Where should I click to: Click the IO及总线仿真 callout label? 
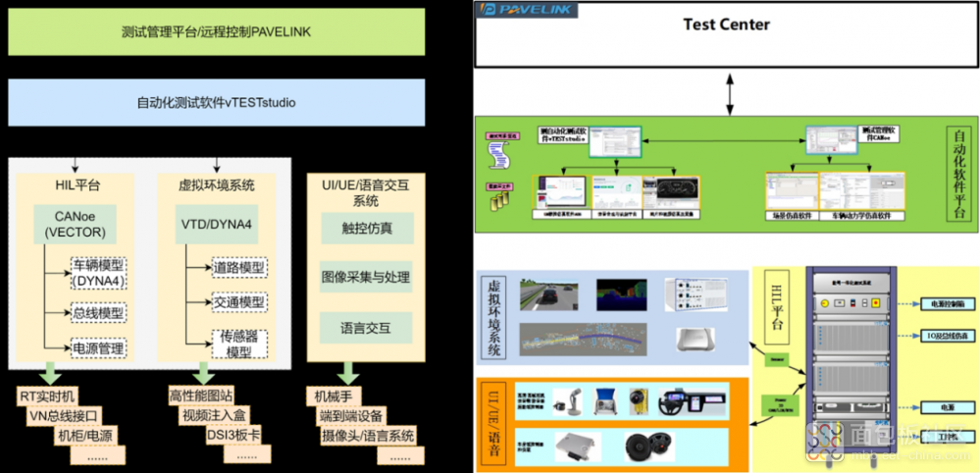coord(948,337)
